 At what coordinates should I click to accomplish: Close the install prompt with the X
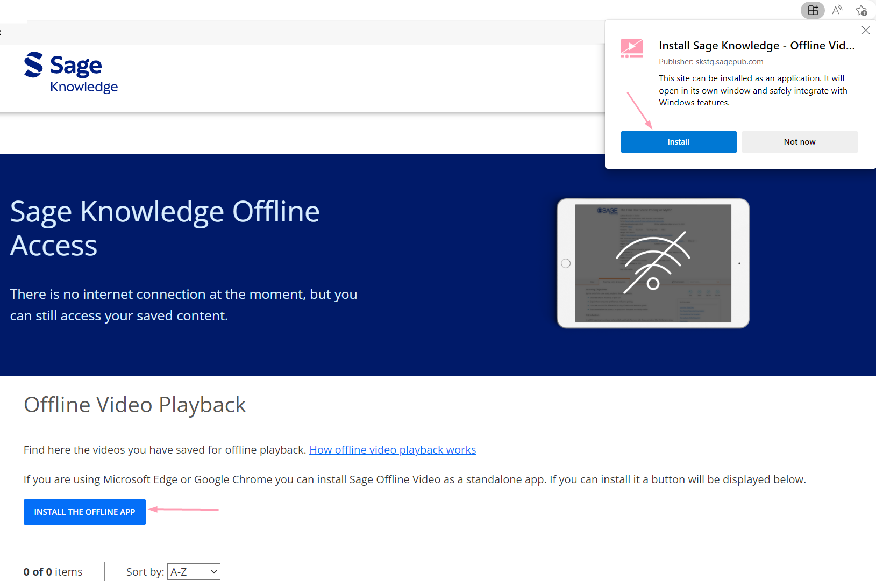pos(866,31)
